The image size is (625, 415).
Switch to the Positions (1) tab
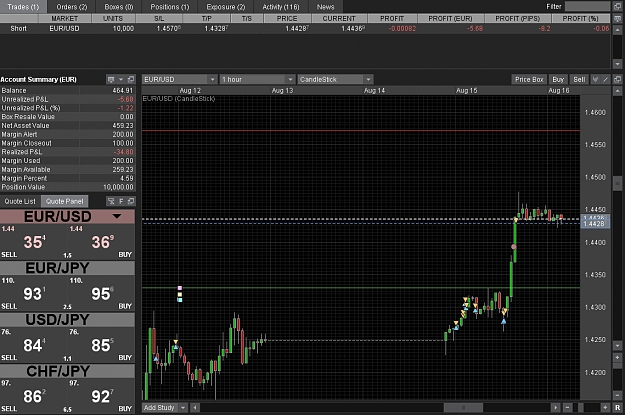pyautogui.click(x=170, y=7)
